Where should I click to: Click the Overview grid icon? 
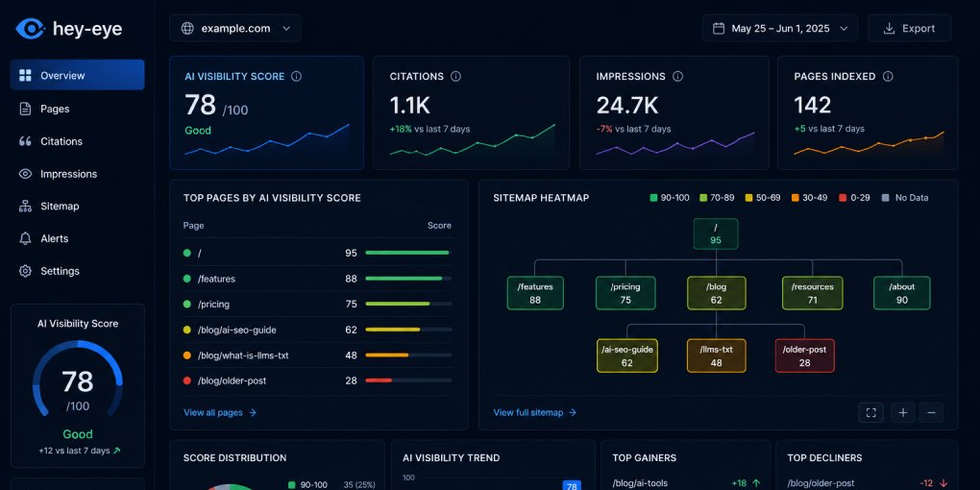click(x=25, y=76)
